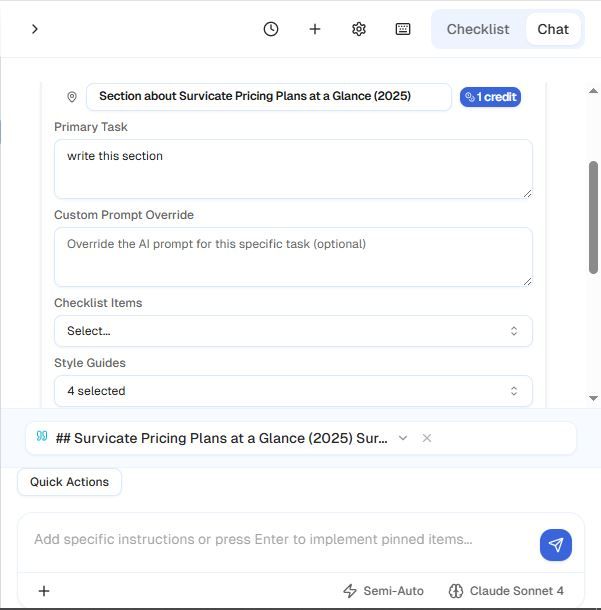Edit the section title field about Survicate Pricing
Viewport: 601px width, 610px height.
(268, 96)
